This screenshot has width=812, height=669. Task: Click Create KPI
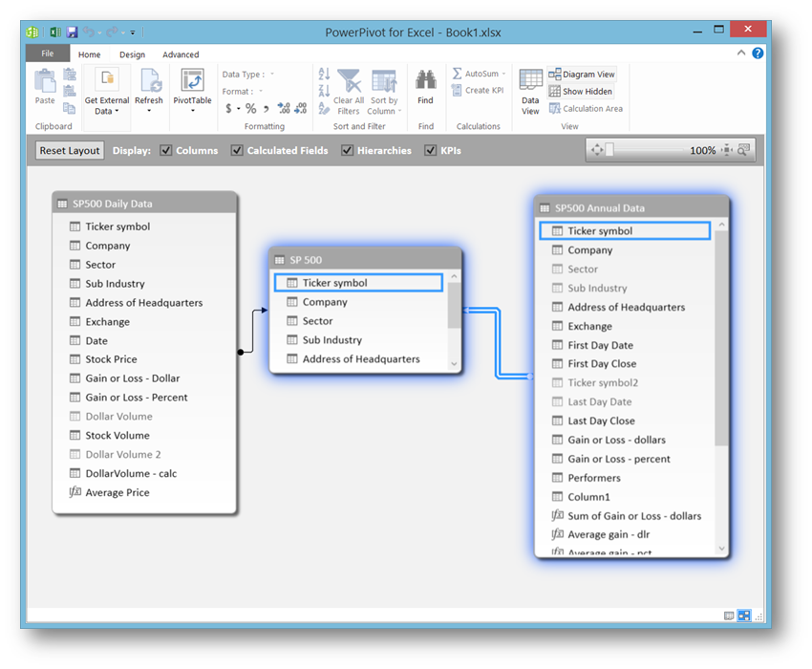[478, 90]
